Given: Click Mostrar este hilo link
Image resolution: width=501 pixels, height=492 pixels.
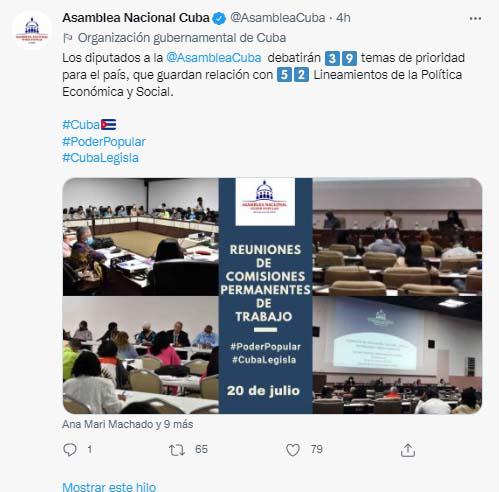Looking at the screenshot, I should pos(109,486).
